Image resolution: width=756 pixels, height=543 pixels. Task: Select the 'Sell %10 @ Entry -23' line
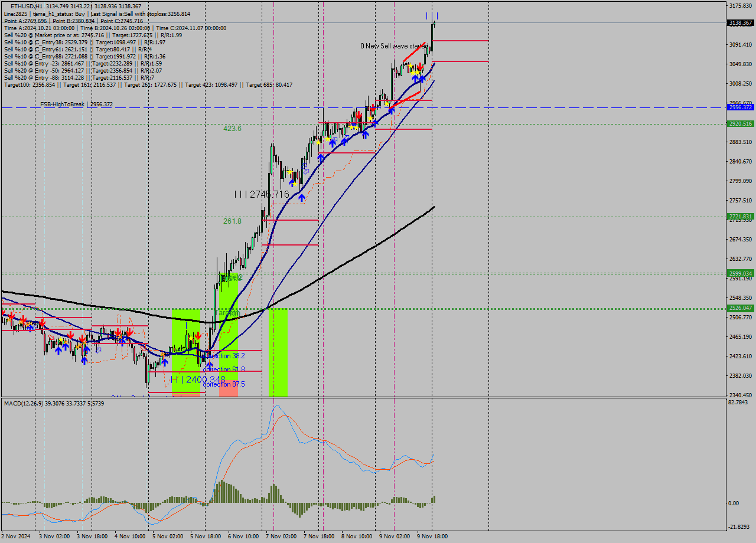(x=83, y=64)
